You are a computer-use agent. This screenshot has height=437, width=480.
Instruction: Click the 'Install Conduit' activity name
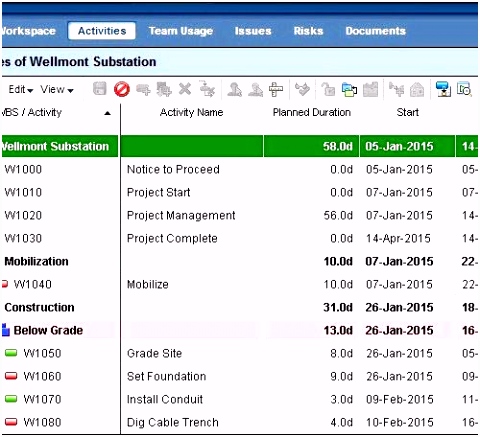coord(165,399)
